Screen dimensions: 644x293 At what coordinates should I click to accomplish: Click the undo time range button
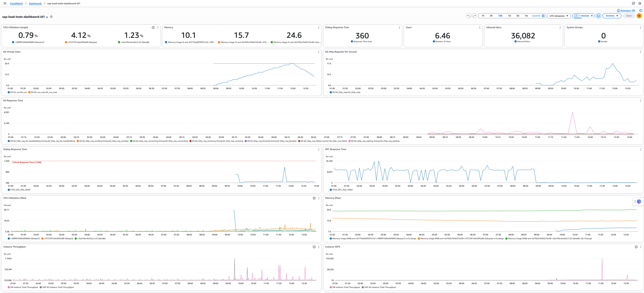click(468, 16)
